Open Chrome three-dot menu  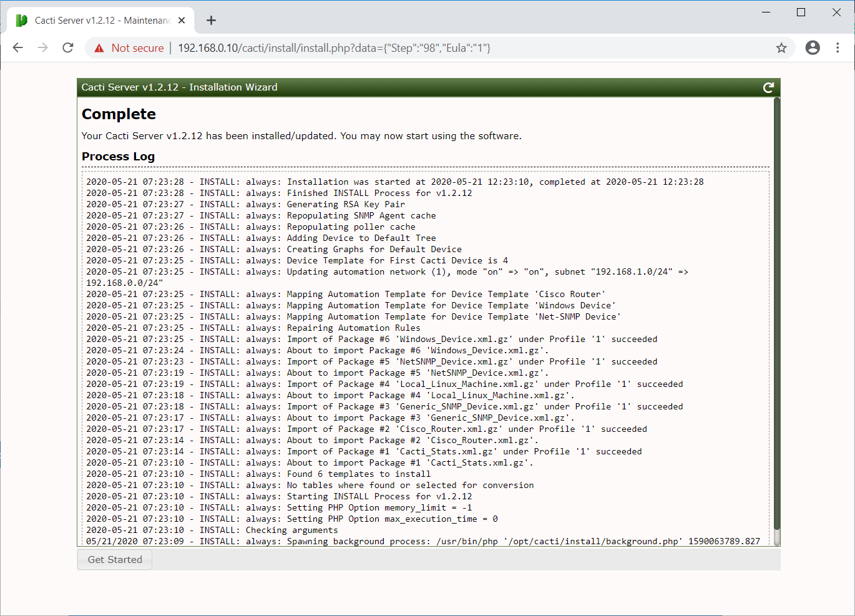(838, 48)
